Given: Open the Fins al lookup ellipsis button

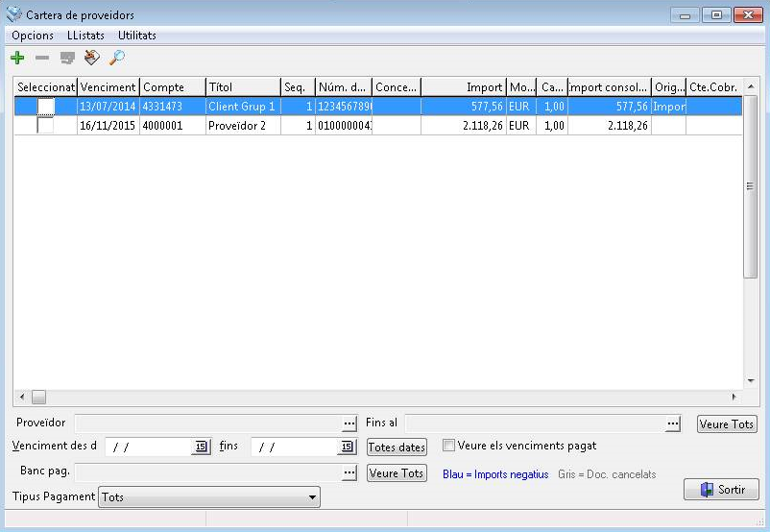Looking at the screenshot, I should tap(673, 423).
